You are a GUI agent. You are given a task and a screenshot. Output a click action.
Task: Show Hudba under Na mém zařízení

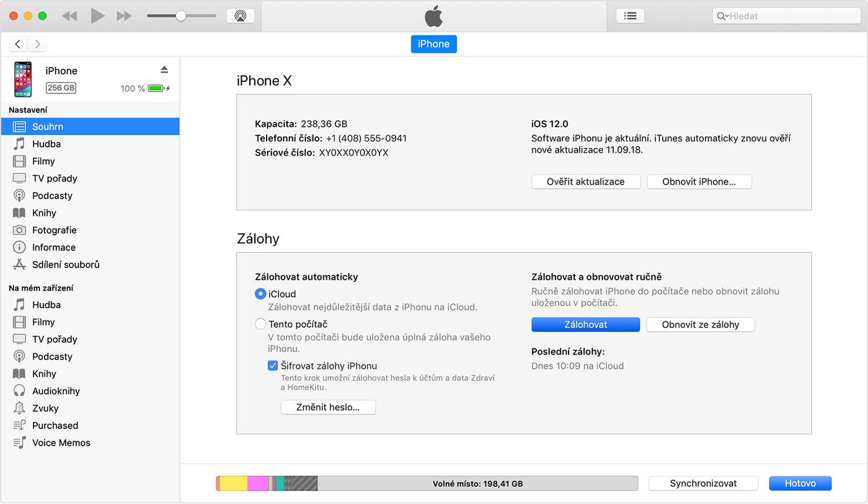click(x=90, y=305)
